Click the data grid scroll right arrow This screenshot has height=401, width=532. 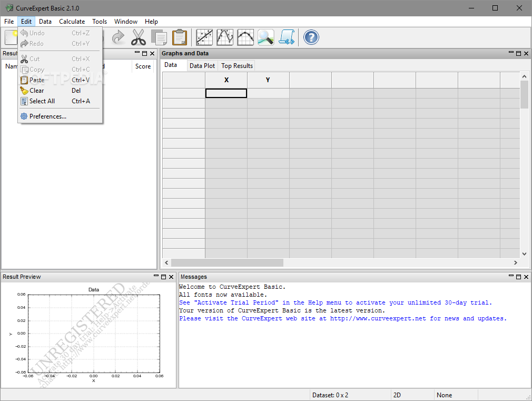pyautogui.click(x=515, y=262)
